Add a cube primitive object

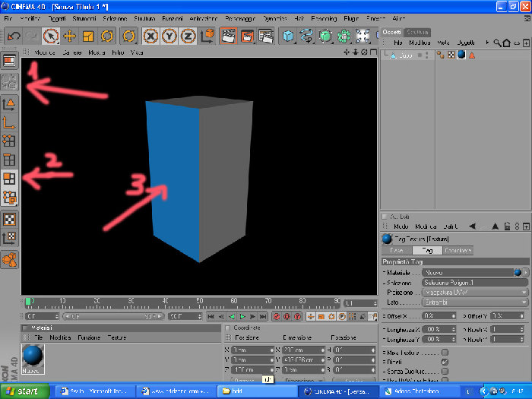[x=288, y=36]
